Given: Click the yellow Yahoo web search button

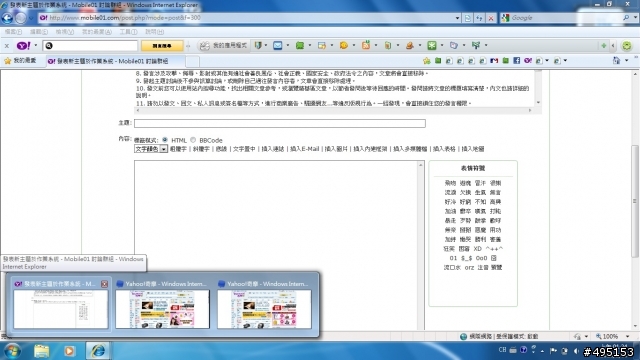Looking at the screenshot, I should coord(162,46).
